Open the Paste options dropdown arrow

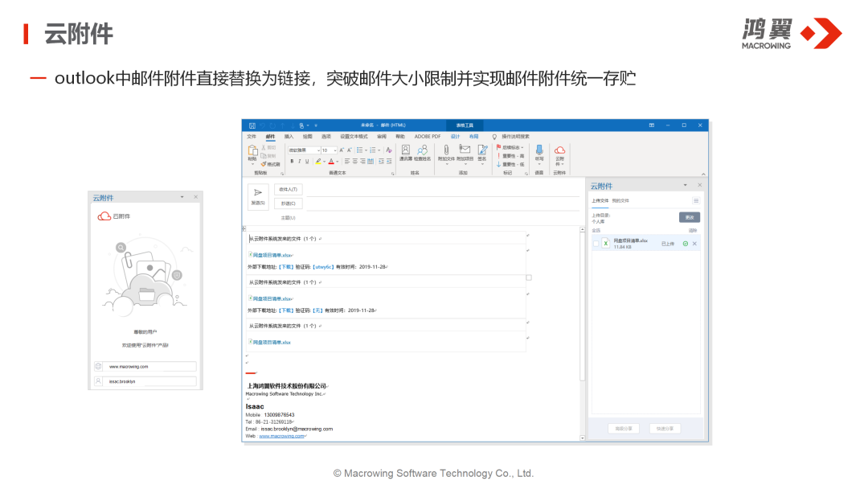pyautogui.click(x=252, y=165)
